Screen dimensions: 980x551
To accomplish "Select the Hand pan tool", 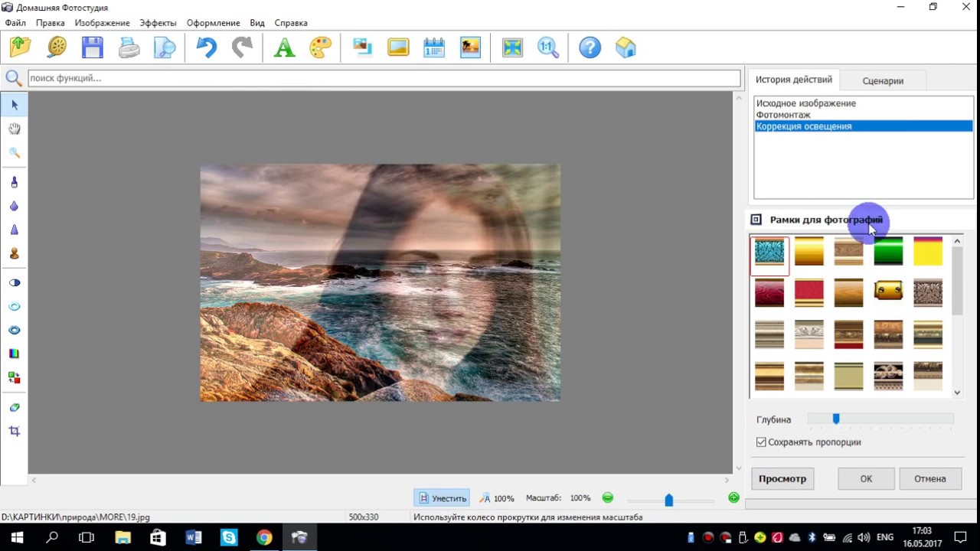I will (14, 129).
